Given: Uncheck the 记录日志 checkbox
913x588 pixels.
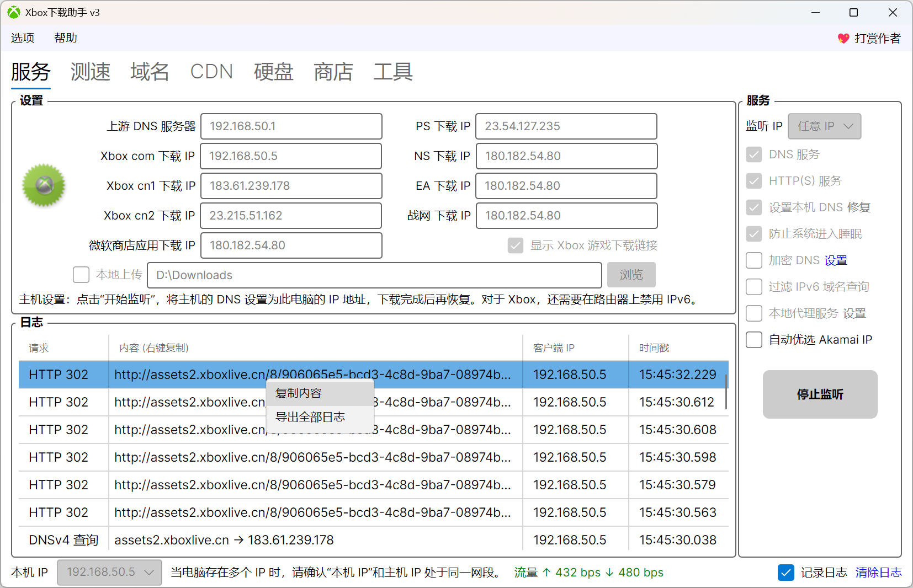Looking at the screenshot, I should [786, 573].
